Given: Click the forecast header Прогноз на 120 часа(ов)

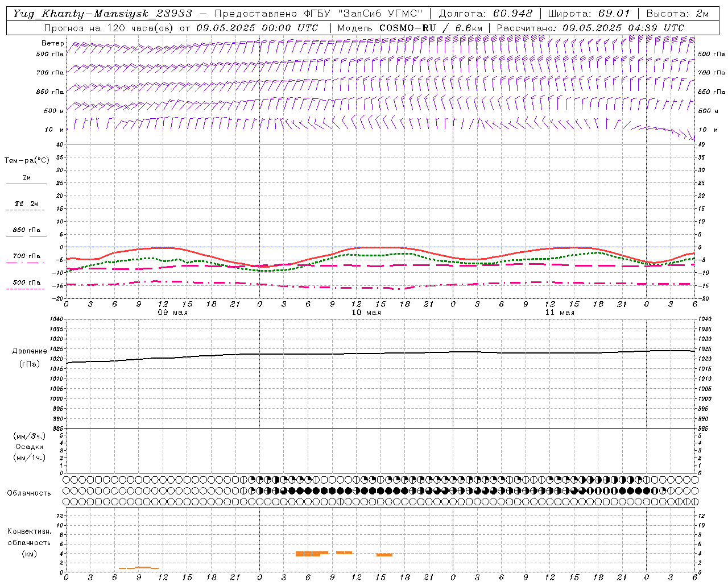Looking at the screenshot, I should coord(110,28).
